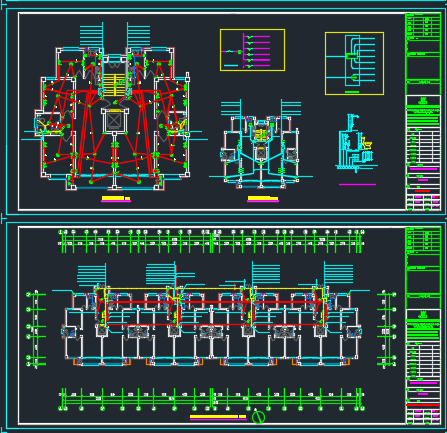Click the yellow title bar under bottom plan
The image size is (447, 433).
coord(218,416)
